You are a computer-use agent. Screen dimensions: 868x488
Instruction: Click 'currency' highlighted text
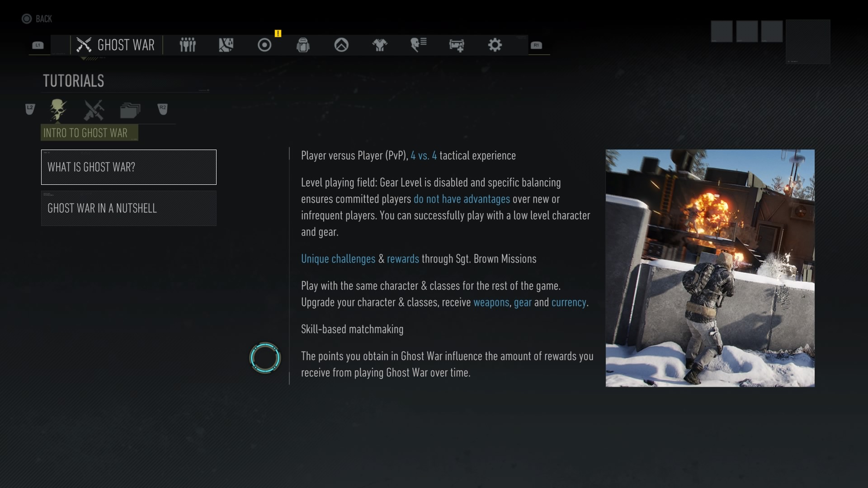pyautogui.click(x=569, y=303)
